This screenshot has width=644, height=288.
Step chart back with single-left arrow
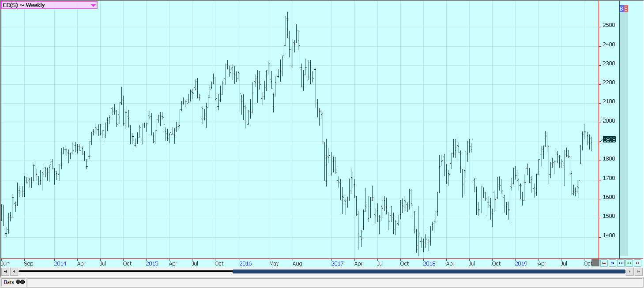14,272
